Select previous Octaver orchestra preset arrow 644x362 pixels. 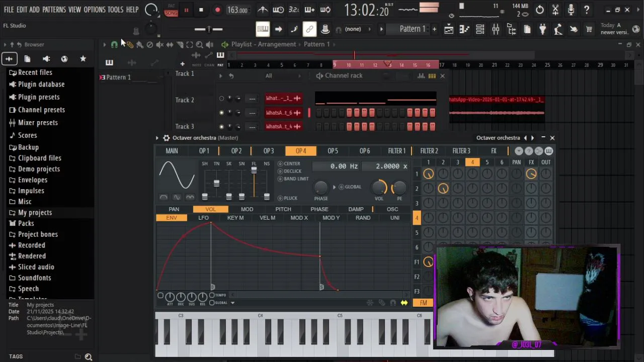(x=525, y=138)
